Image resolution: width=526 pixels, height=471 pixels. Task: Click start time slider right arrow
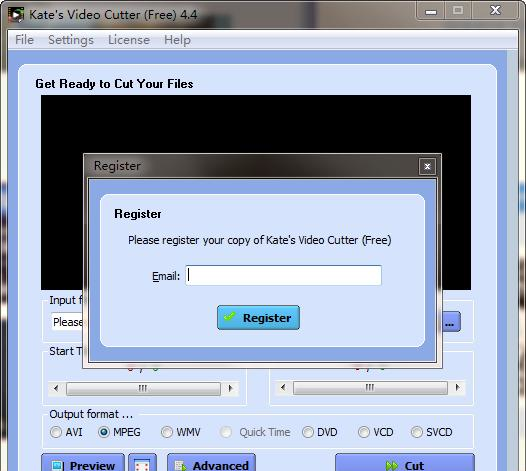tap(230, 388)
